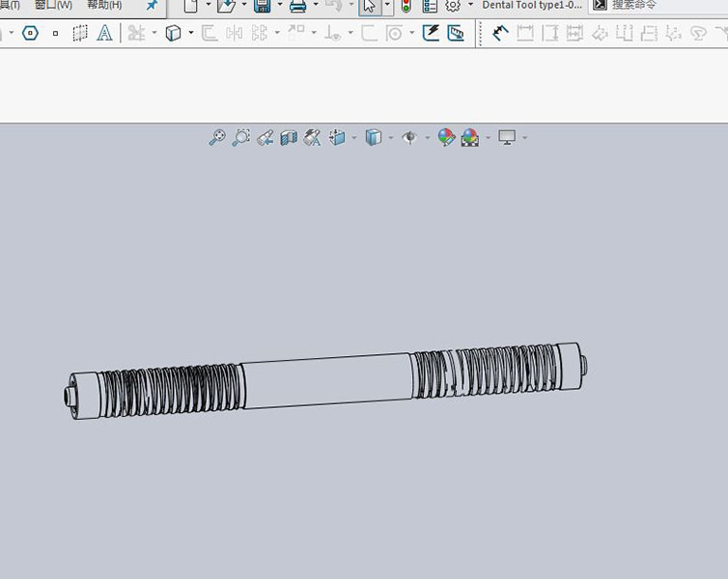Toggle the pushpin to pin menu bar
728x579 pixels.
tap(152, 5)
